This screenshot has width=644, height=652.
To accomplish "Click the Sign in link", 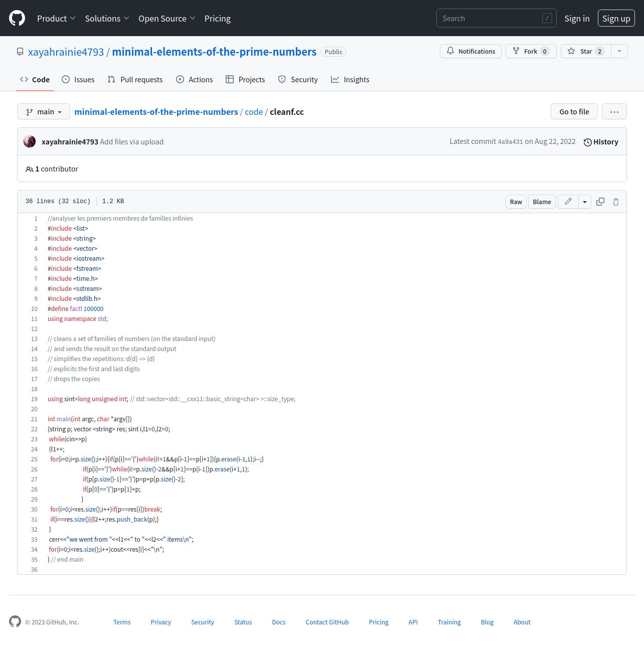I will [577, 19].
